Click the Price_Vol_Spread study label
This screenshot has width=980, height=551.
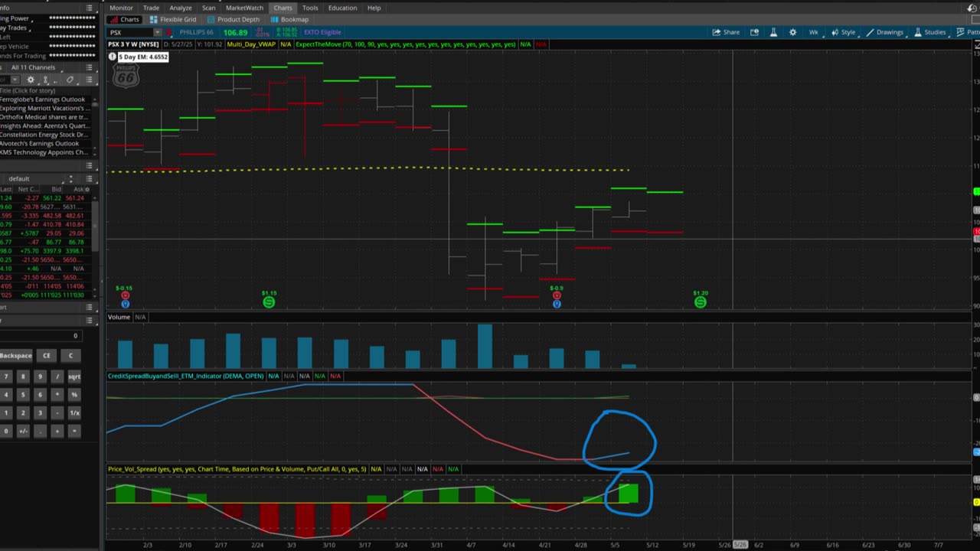tap(237, 468)
